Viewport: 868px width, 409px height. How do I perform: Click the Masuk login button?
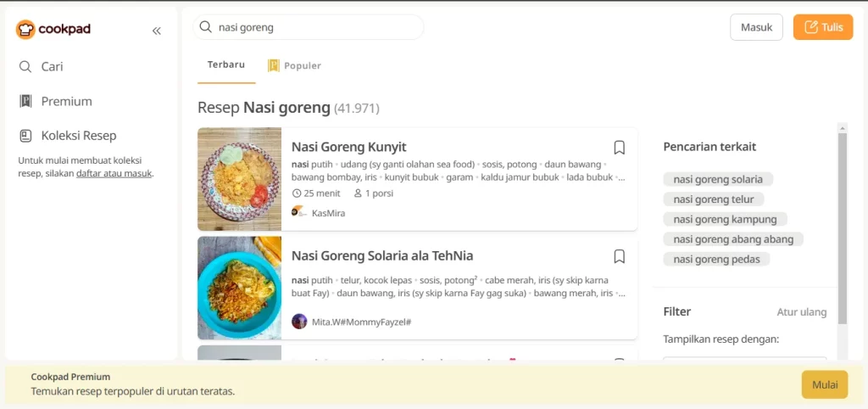click(x=756, y=27)
